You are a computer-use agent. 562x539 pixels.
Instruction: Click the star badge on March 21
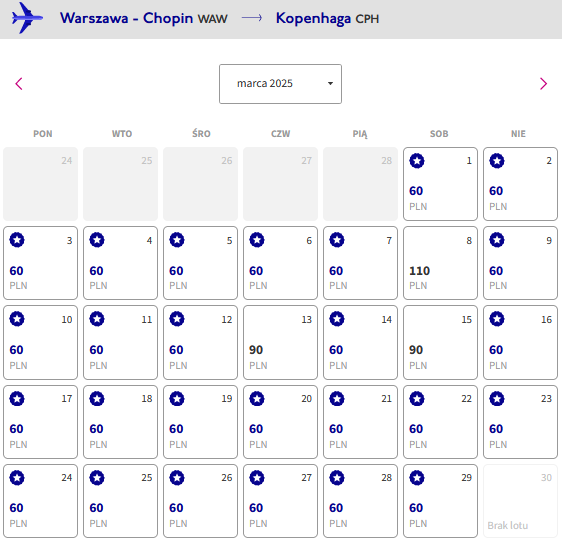337,399
